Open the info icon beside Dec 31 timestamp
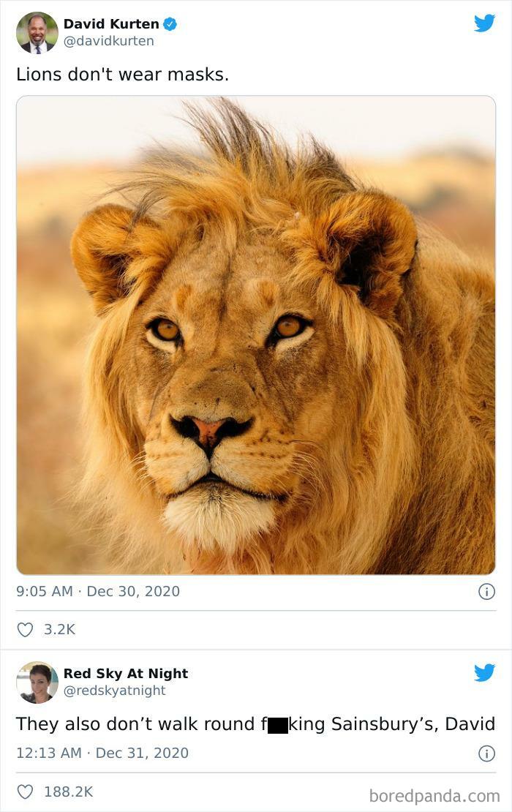512x812 pixels. tap(486, 753)
